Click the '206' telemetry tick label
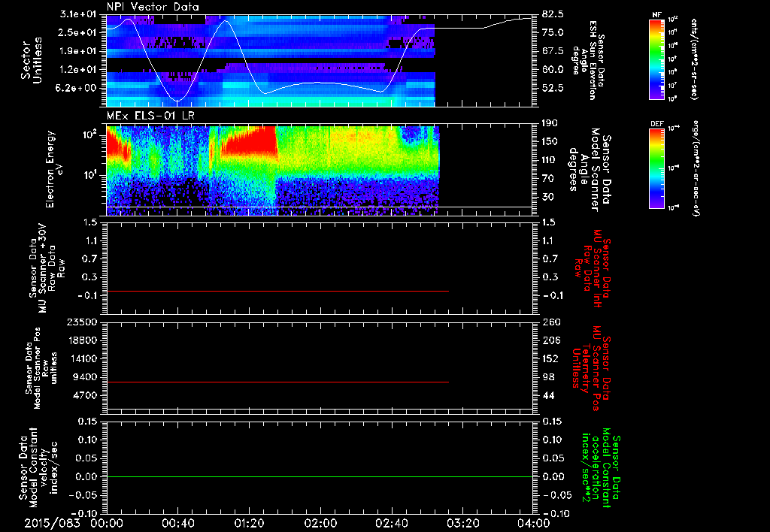This screenshot has width=770, height=532. pos(550,340)
